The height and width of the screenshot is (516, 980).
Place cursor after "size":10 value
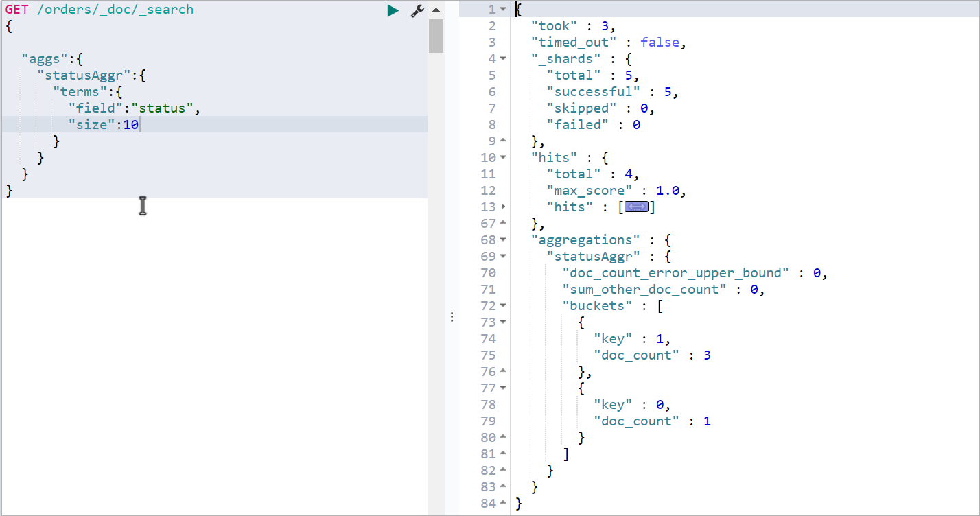pyautogui.click(x=139, y=125)
